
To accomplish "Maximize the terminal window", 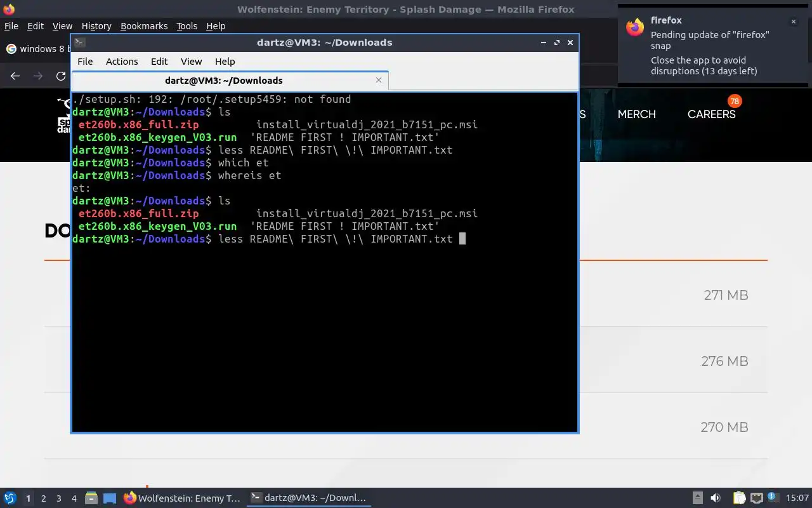I will click(557, 43).
